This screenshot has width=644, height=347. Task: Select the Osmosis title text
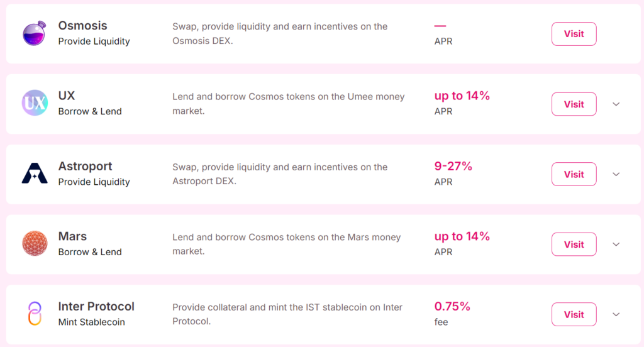(x=82, y=26)
